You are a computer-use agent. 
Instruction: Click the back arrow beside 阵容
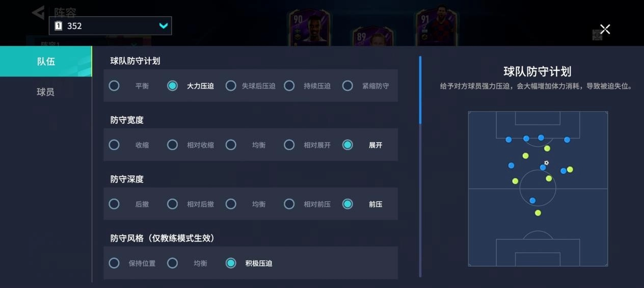pyautogui.click(x=38, y=13)
